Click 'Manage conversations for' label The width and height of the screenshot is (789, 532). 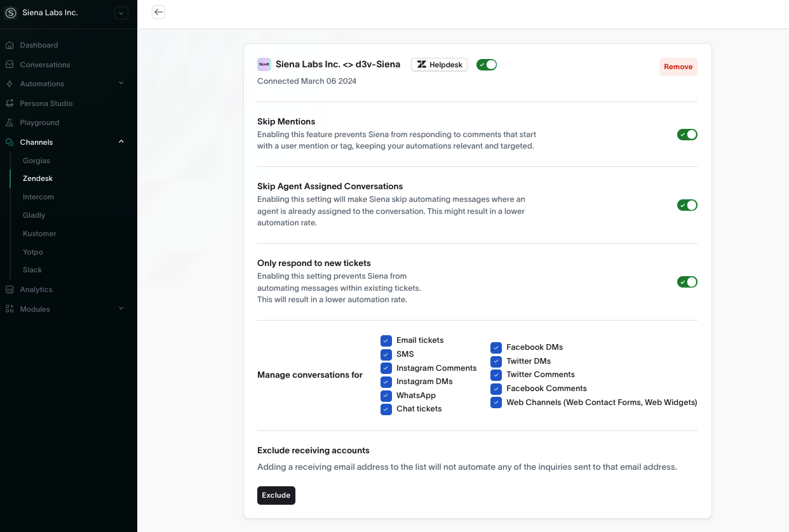click(x=310, y=375)
